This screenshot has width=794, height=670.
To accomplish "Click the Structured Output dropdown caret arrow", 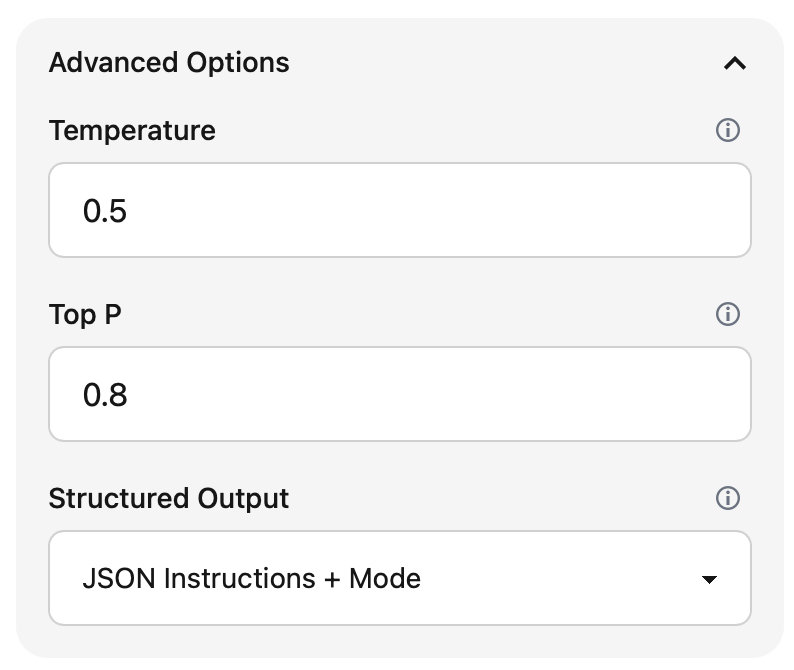I will coord(709,580).
